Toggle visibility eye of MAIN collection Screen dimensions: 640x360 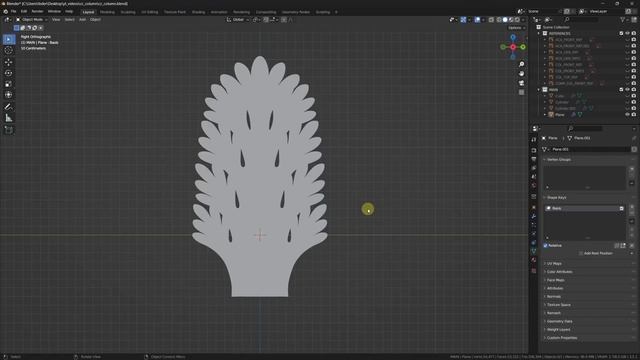click(x=627, y=89)
